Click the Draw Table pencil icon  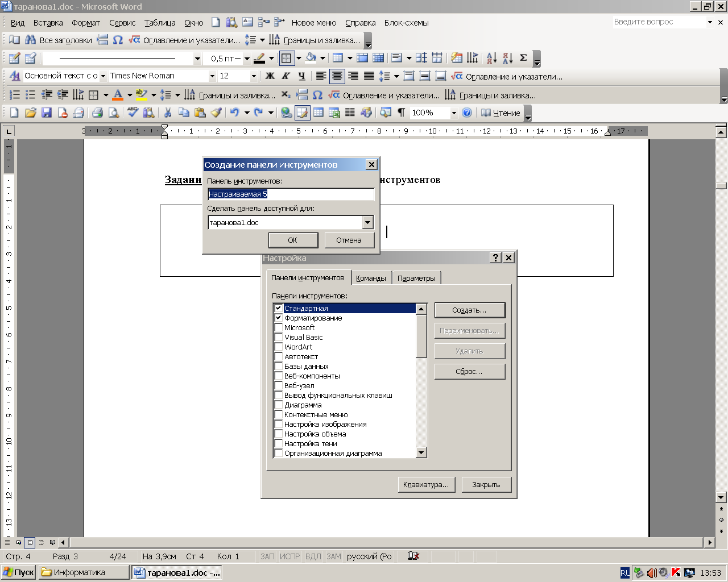(15, 57)
